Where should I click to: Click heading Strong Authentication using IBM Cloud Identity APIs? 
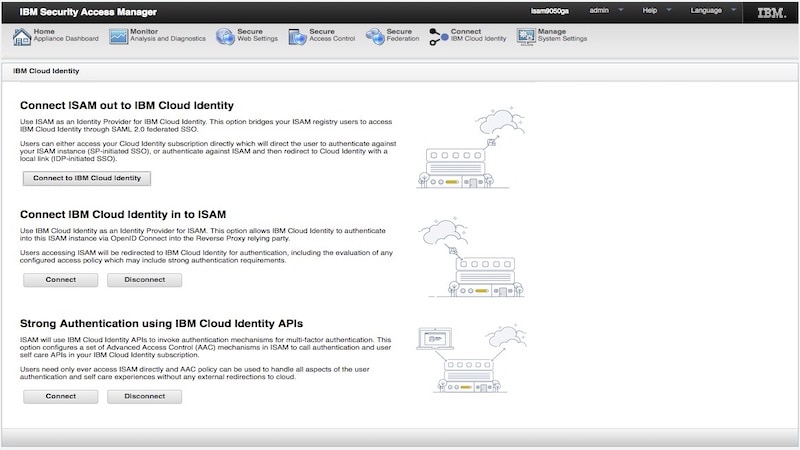161,323
